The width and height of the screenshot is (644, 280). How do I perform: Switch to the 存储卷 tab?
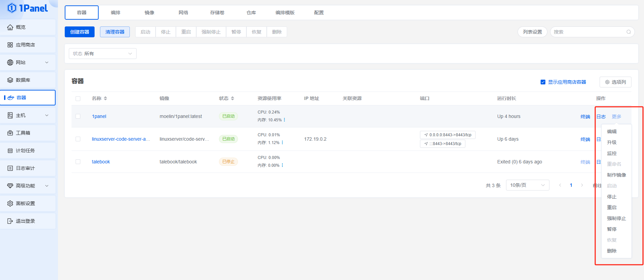217,13
